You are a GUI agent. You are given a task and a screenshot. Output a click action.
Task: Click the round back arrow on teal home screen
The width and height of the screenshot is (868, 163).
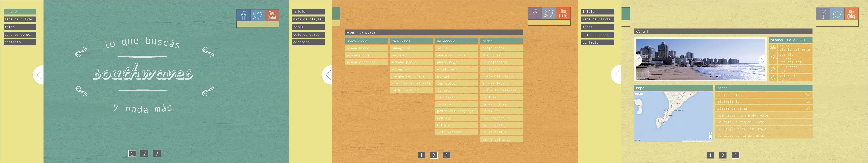point(39,75)
